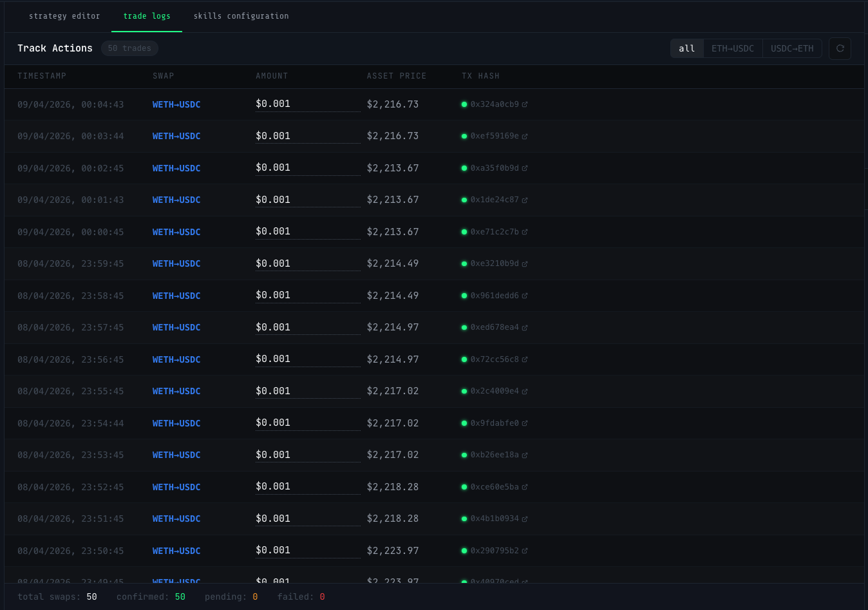The width and height of the screenshot is (868, 610).
Task: Click the green status dot for 0xce60e5ba
Action: (464, 487)
